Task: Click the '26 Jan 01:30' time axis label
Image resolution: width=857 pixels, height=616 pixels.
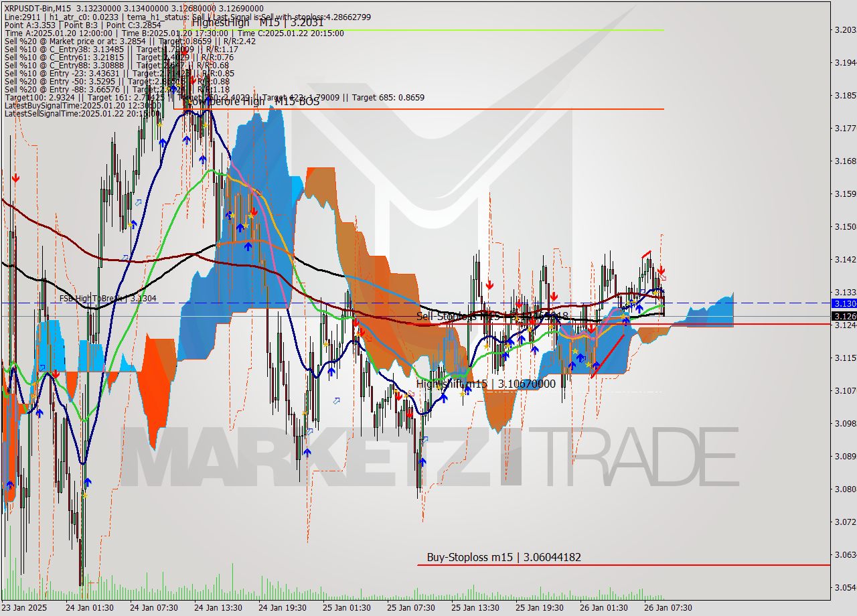Action: click(603, 608)
